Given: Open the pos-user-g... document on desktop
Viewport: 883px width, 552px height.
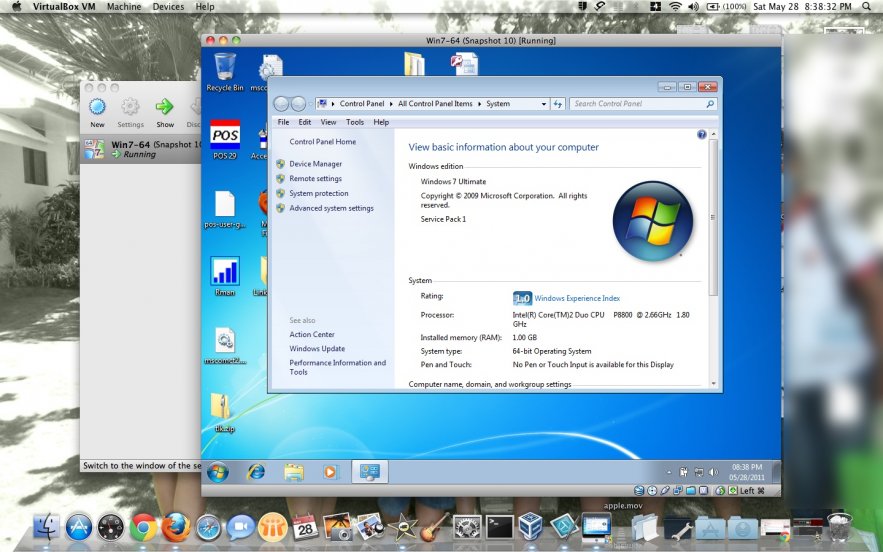Looking at the screenshot, I should tap(225, 210).
